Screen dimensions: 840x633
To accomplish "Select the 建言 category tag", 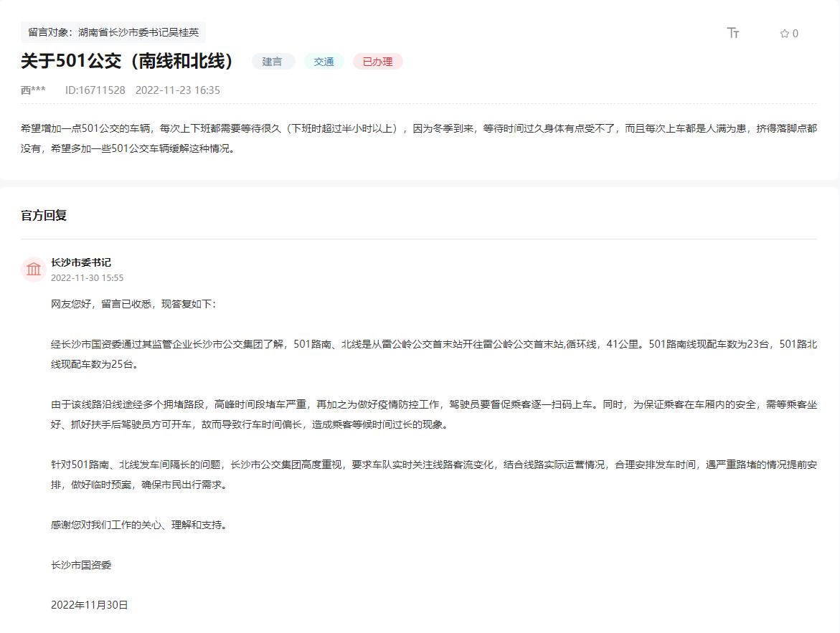I will point(273,62).
